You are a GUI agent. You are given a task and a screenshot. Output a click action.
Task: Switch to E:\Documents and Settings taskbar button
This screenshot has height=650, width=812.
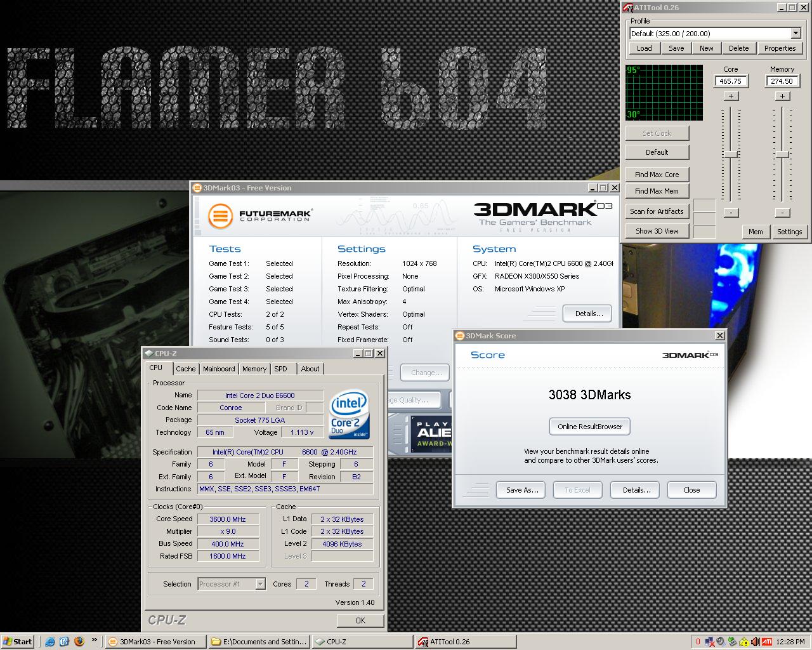click(259, 642)
